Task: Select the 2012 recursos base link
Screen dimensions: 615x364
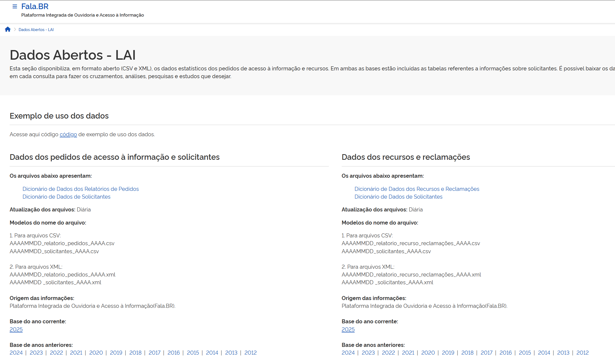Action: 582,353
